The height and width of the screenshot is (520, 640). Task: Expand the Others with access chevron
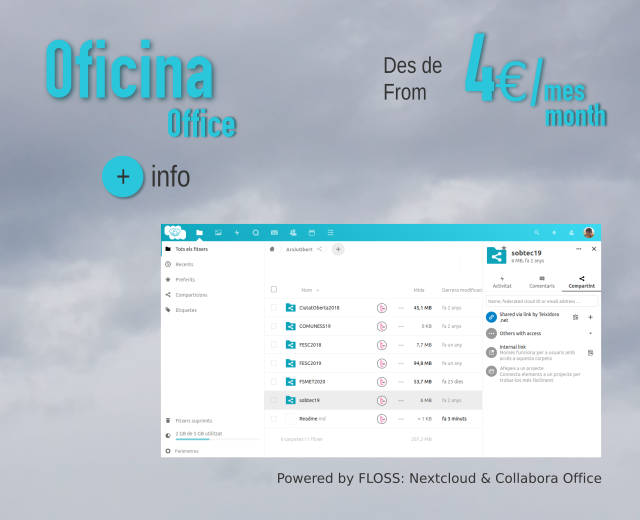[x=591, y=333]
